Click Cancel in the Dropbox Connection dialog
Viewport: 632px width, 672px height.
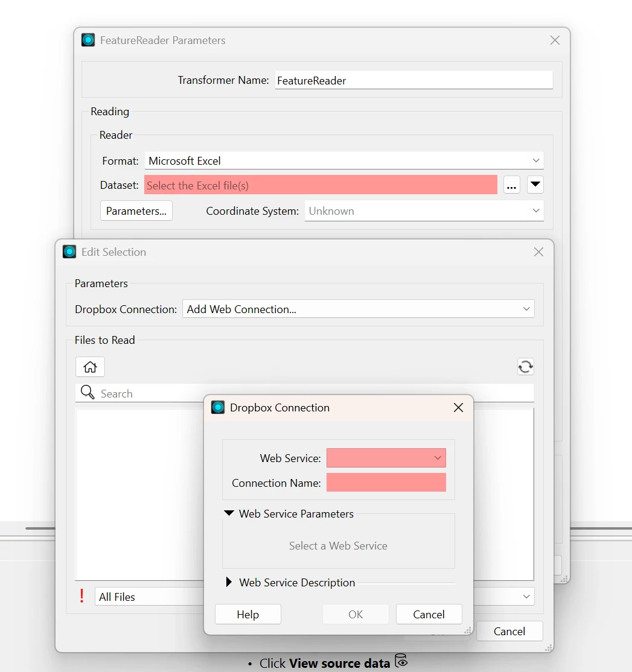click(x=429, y=614)
